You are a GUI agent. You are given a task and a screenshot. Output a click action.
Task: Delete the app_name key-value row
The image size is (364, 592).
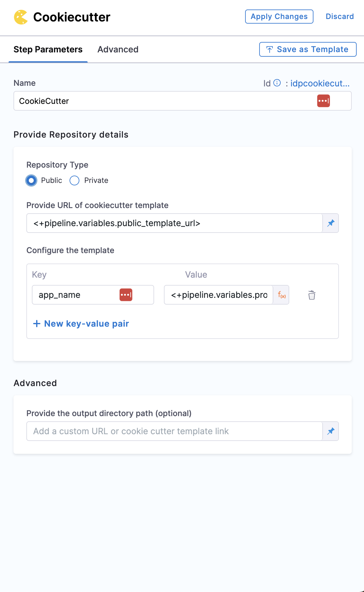coord(312,295)
